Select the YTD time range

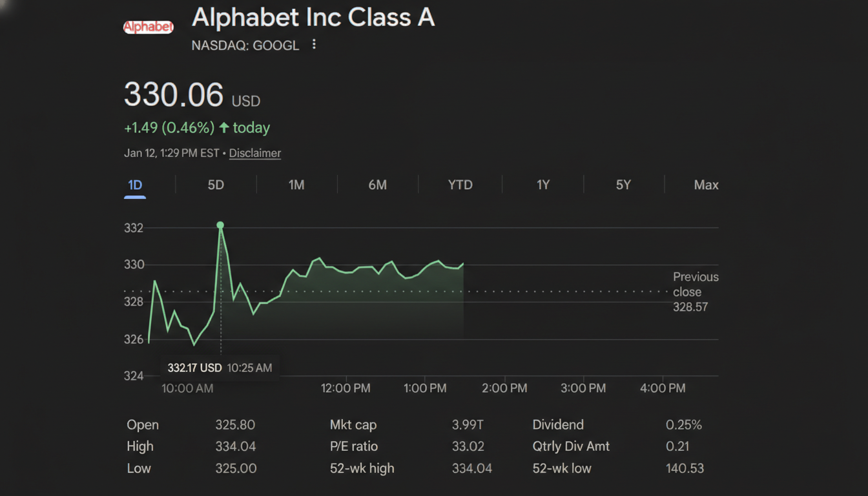(460, 185)
